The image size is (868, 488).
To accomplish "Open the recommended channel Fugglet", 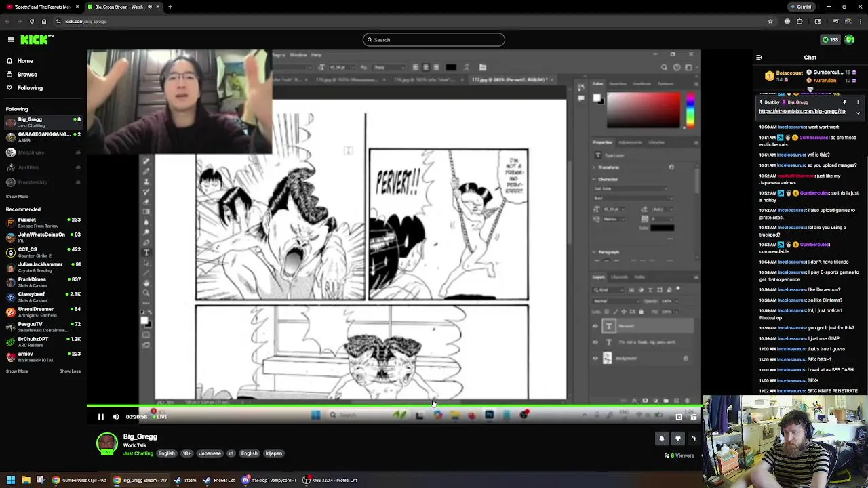I will point(42,222).
